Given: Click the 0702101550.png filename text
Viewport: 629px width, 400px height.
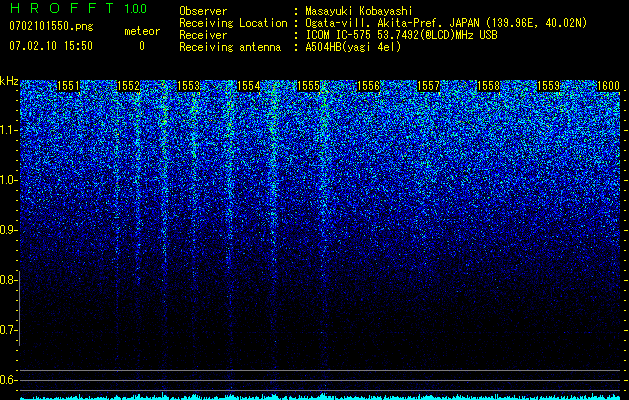Looking at the screenshot, I should (51, 27).
